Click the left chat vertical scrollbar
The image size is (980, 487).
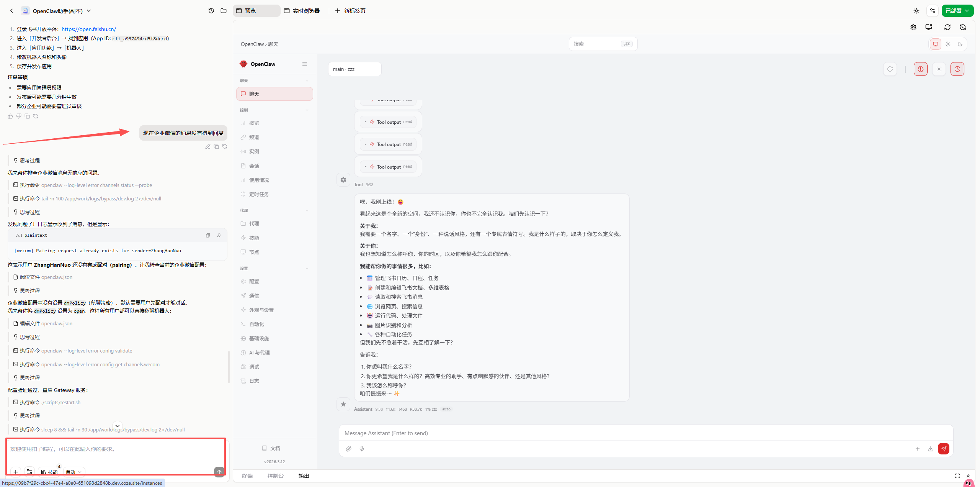click(x=229, y=366)
